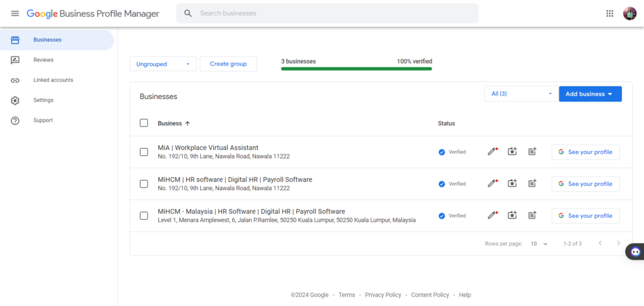The image size is (644, 306).
Task: Open the chatbot assistant floating icon
Action: point(635,251)
